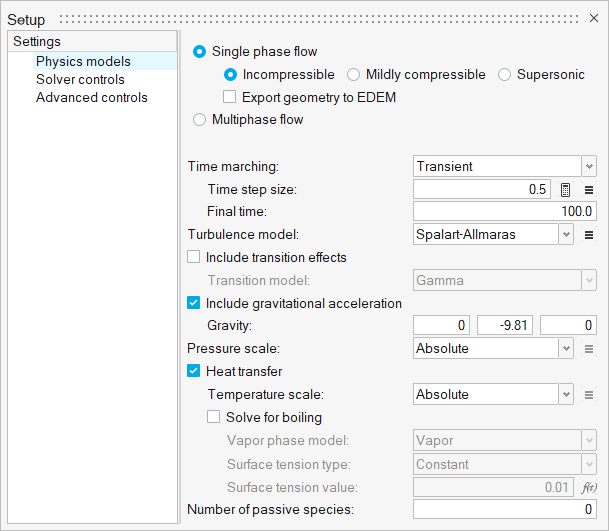
Task: Select Physics models in the settings tree
Action: coord(83,62)
